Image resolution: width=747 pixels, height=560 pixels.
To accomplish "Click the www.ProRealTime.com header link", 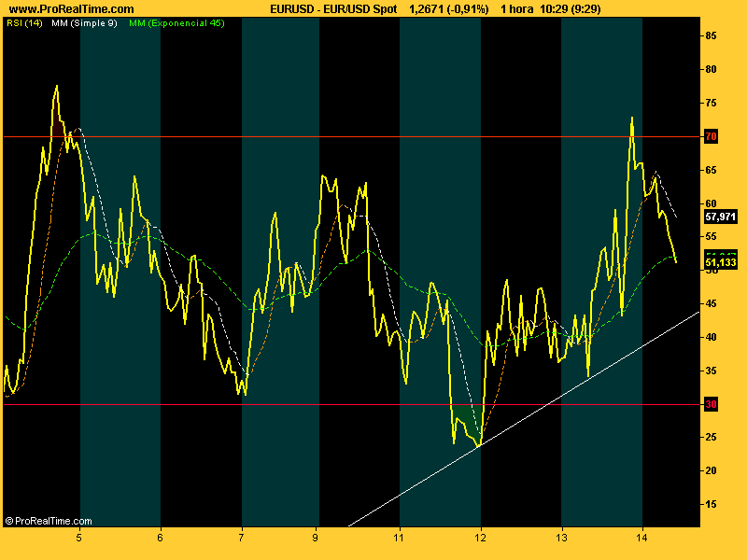I will tap(72, 9).
